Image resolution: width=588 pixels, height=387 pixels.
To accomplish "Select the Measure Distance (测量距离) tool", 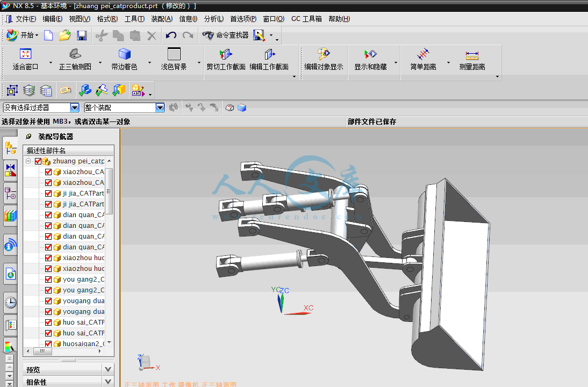I will click(x=472, y=54).
